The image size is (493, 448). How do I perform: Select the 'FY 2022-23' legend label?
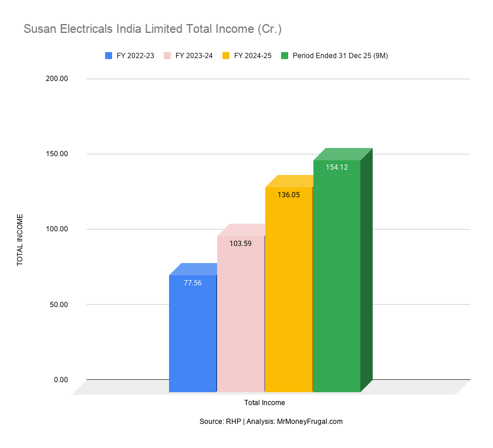coord(135,56)
